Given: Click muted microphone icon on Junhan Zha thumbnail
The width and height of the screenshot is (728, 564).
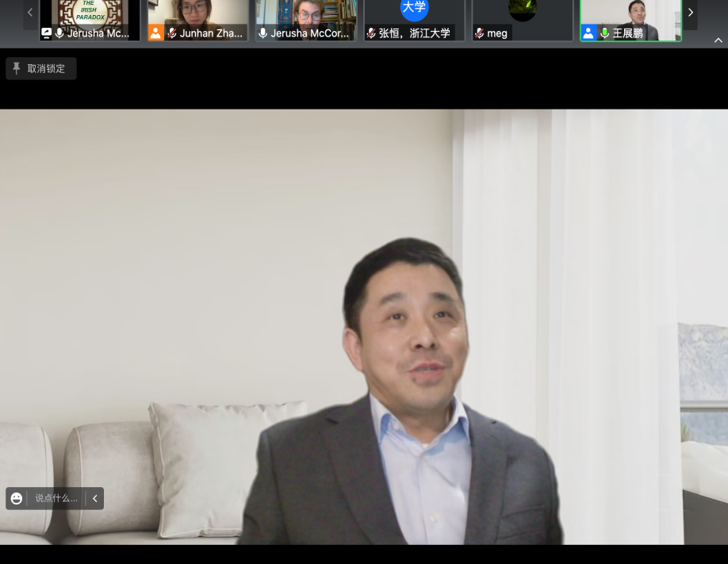Looking at the screenshot, I should click(171, 33).
